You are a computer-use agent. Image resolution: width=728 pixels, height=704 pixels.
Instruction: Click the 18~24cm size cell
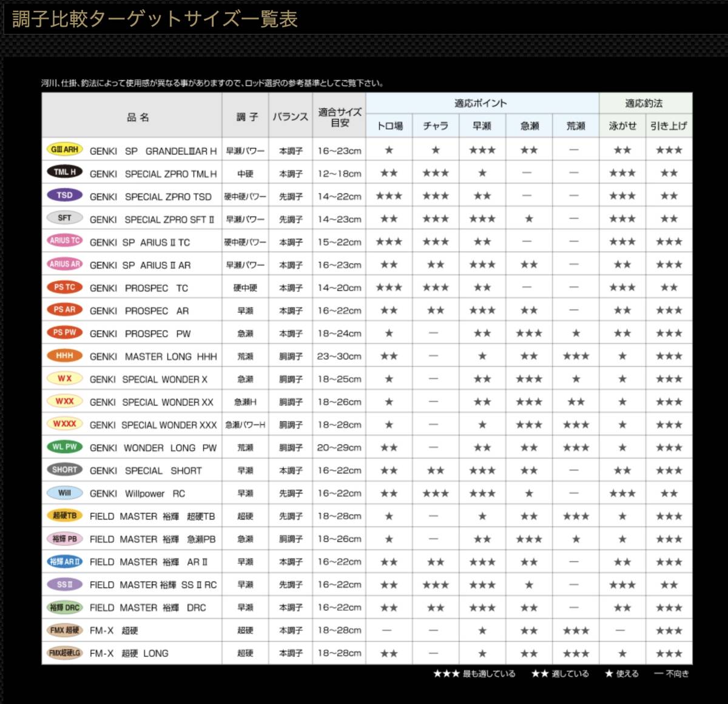[x=339, y=334]
